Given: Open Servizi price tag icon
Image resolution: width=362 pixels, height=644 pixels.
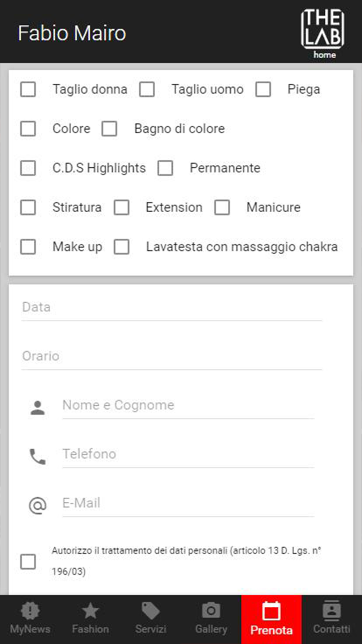Looking at the screenshot, I should [x=151, y=611].
